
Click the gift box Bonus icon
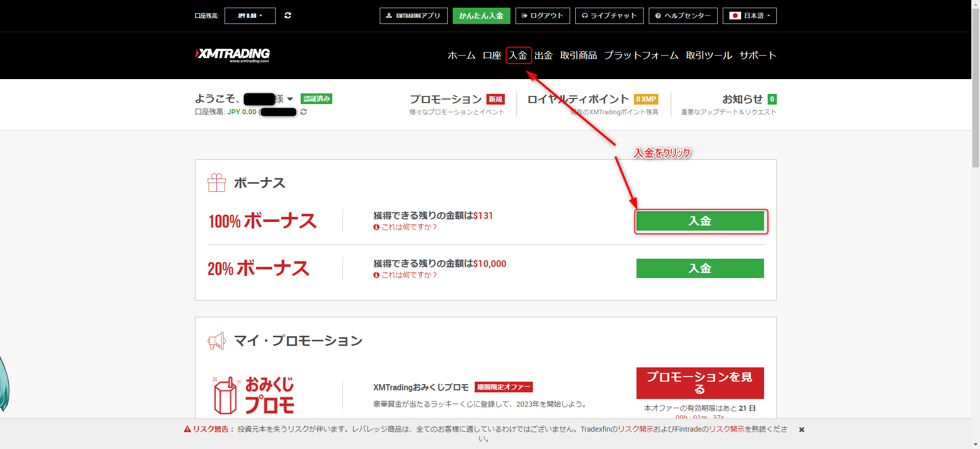pyautogui.click(x=216, y=183)
